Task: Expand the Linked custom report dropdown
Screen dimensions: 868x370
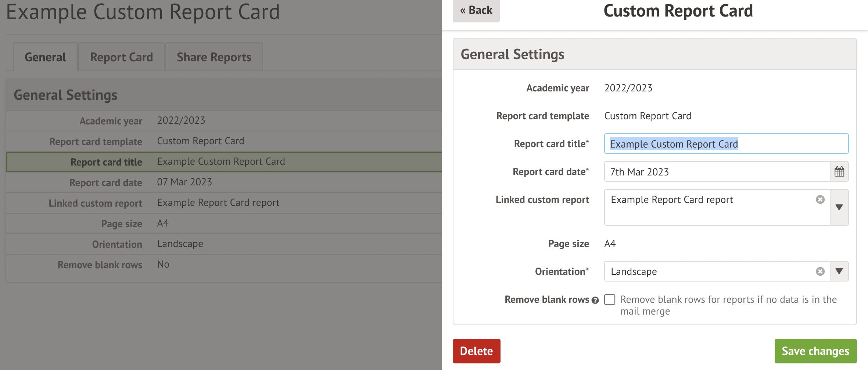Action: (x=839, y=207)
